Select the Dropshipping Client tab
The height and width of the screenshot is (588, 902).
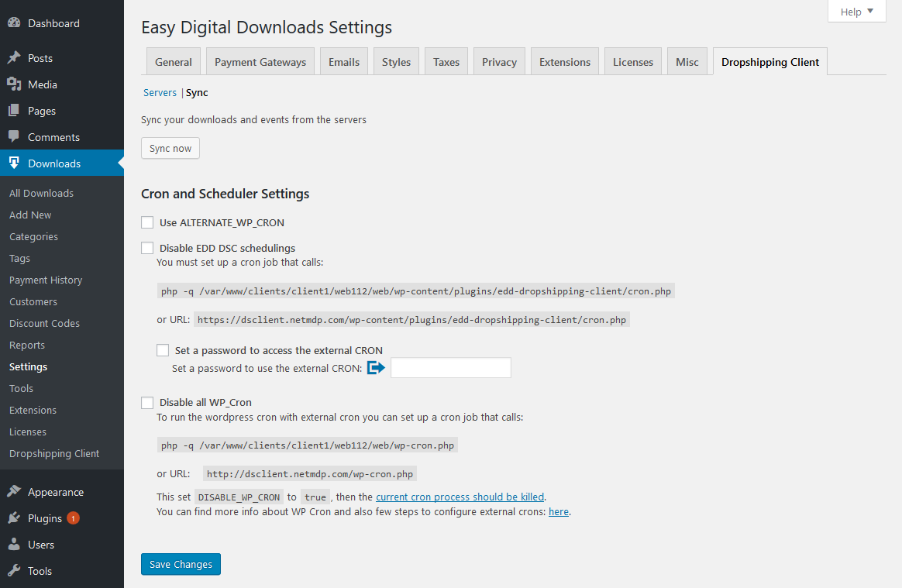769,61
